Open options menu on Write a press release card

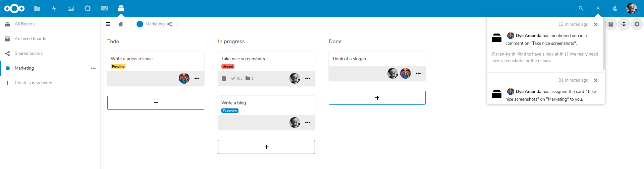[x=197, y=78]
